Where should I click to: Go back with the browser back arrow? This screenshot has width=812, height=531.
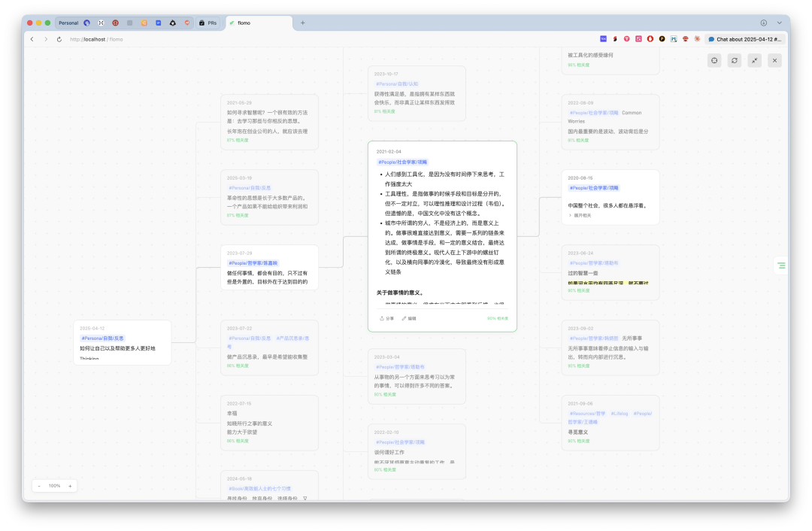(x=32, y=39)
